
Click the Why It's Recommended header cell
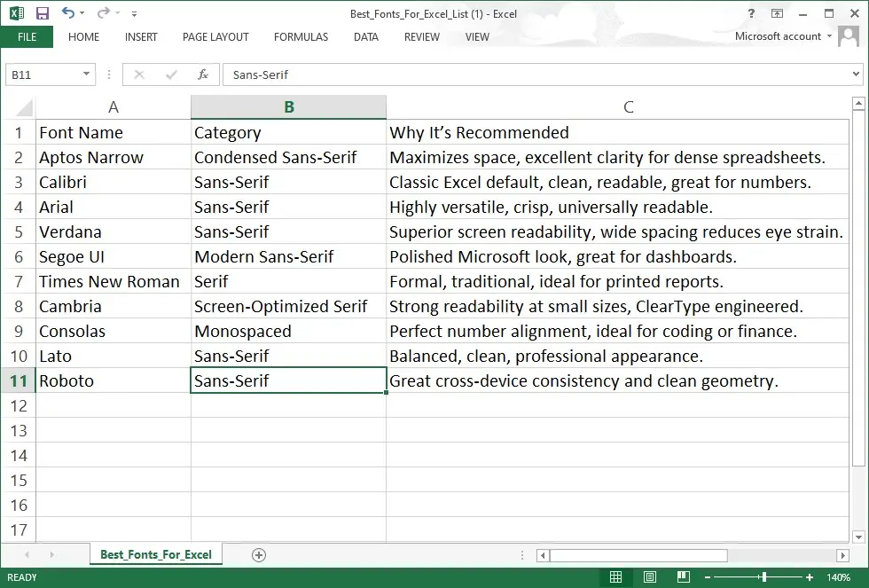pyautogui.click(x=617, y=132)
